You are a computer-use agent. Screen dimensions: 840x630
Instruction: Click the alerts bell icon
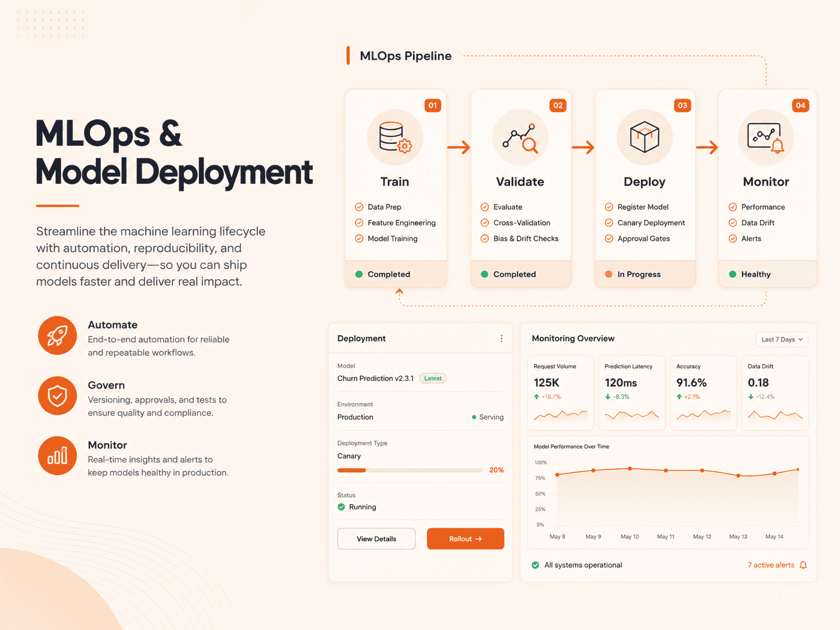click(803, 565)
